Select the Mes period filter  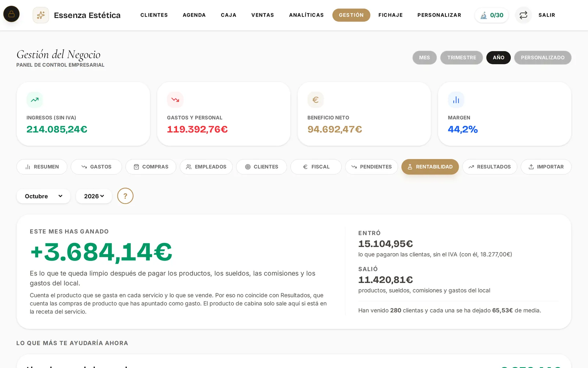click(424, 57)
